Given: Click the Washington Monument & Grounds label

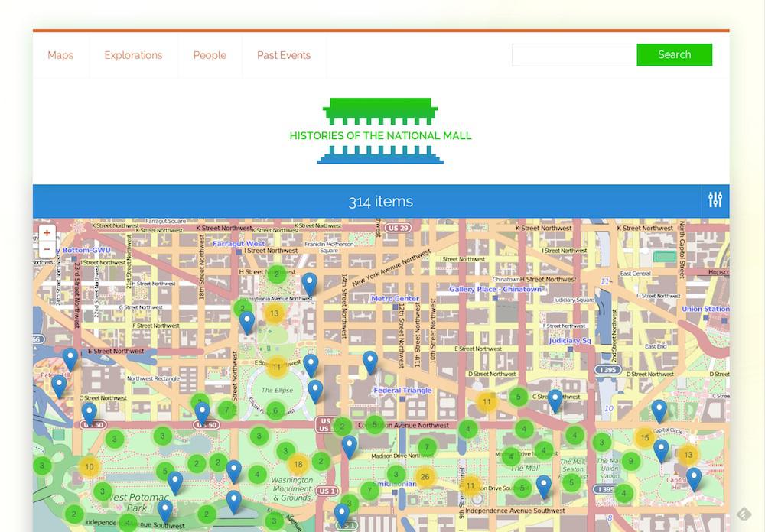Looking at the screenshot, I should coord(292,488).
